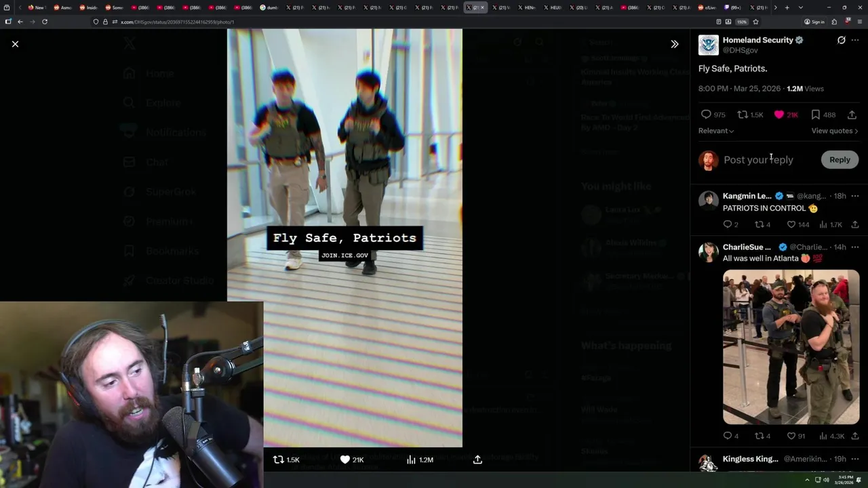868x488 pixels.
Task: Share from the photo viewer bottom bar
Action: 477,460
